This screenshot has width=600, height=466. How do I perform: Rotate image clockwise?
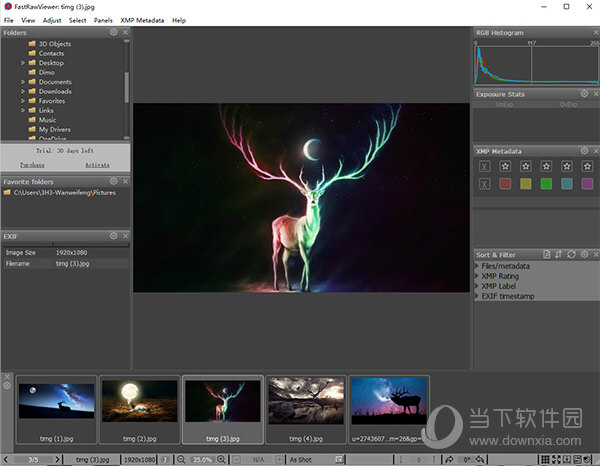point(449,459)
